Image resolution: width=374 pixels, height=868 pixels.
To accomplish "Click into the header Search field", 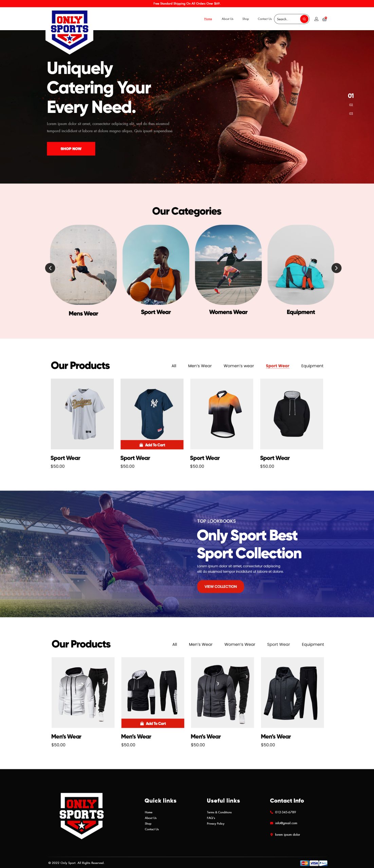I will 287,19.
